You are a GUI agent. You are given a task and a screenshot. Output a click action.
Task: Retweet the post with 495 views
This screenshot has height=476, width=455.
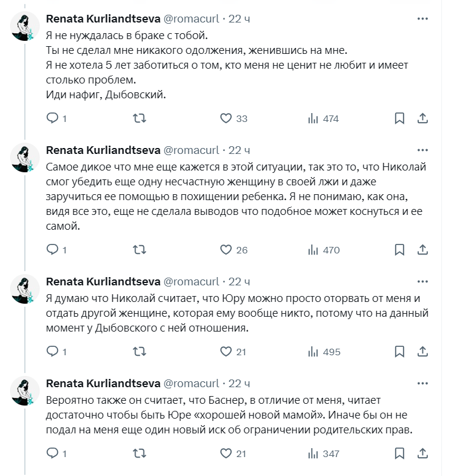139,352
